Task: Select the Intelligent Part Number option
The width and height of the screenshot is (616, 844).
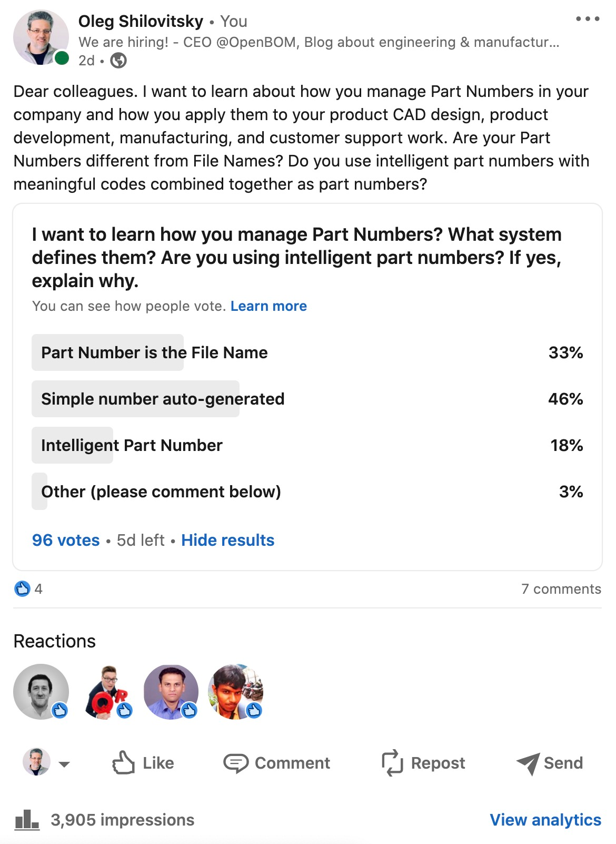Action: (307, 445)
